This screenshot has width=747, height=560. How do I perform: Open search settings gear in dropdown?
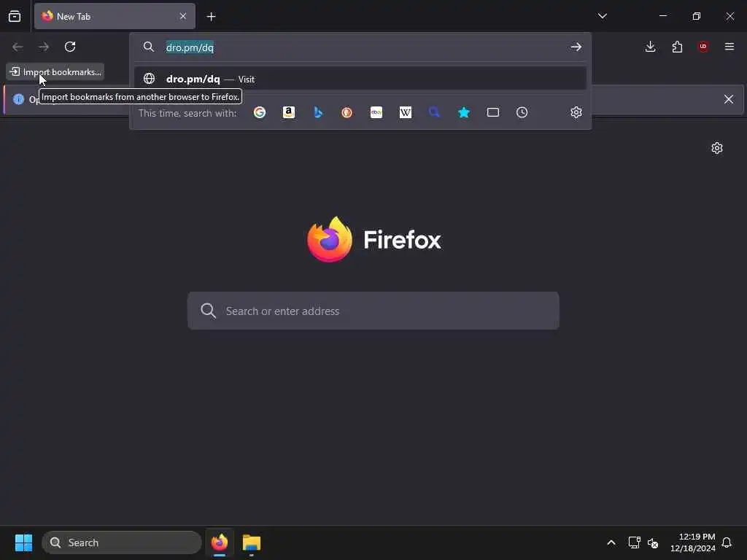576,112
